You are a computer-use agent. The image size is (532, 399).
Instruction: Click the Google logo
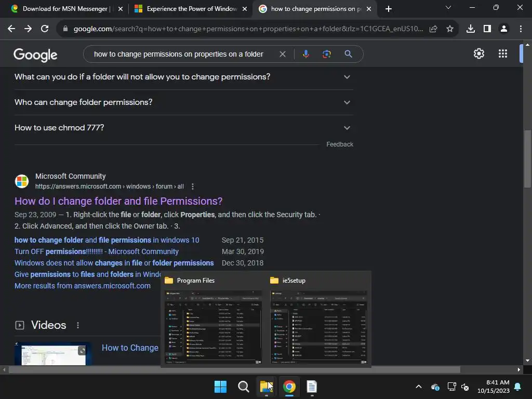35,55
